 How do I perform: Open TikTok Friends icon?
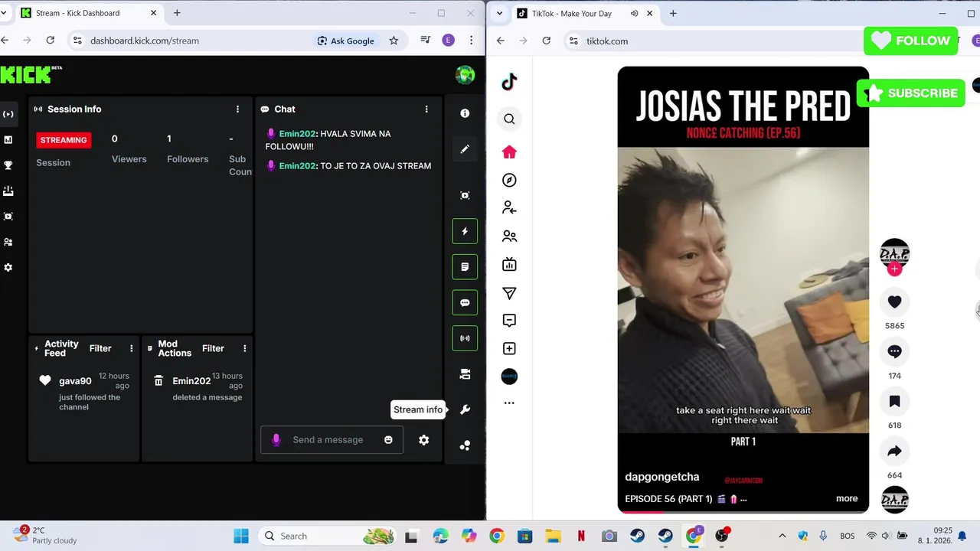[x=509, y=236]
